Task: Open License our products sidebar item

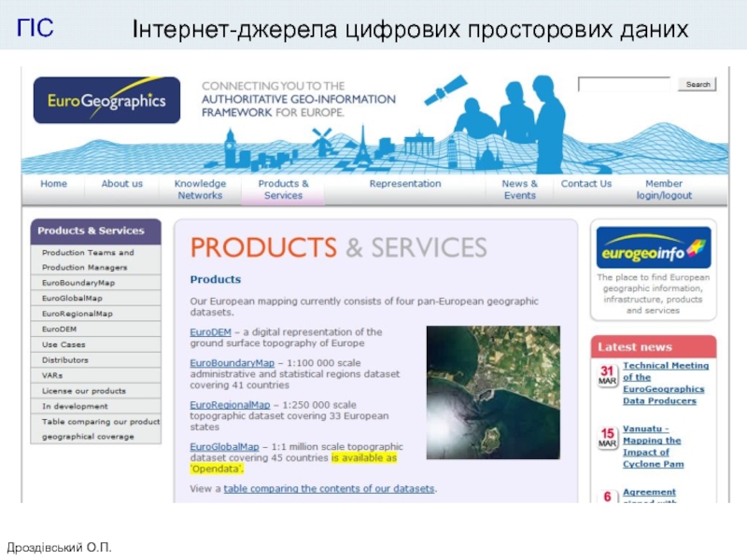Action: tap(96, 391)
